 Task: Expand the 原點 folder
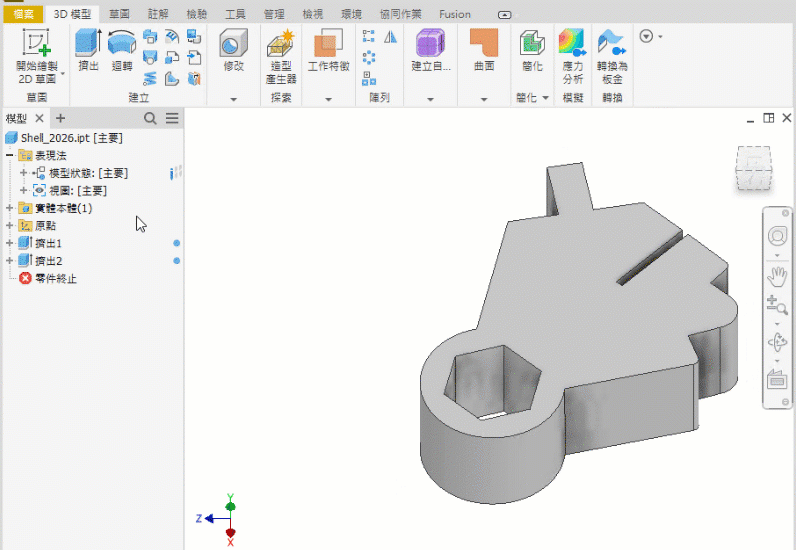point(9,225)
